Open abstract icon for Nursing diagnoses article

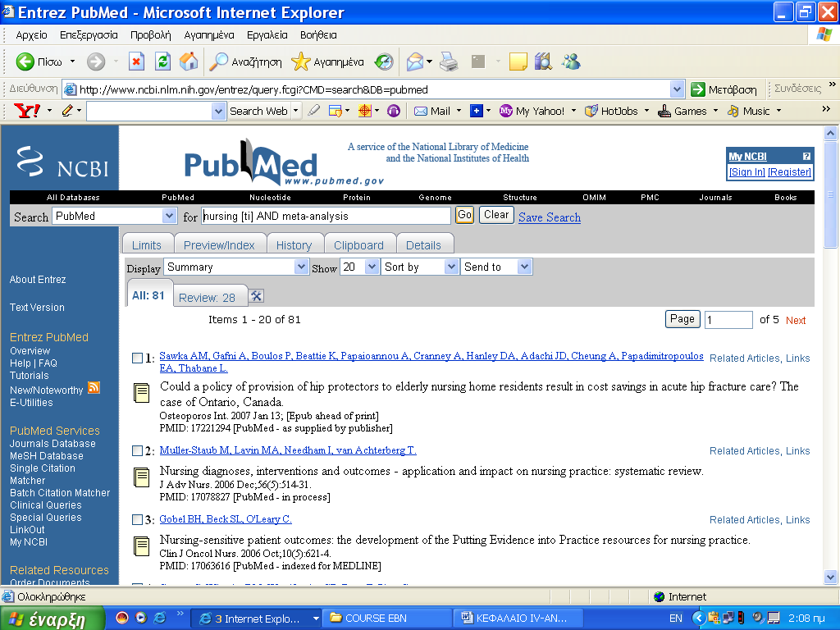[x=141, y=477]
